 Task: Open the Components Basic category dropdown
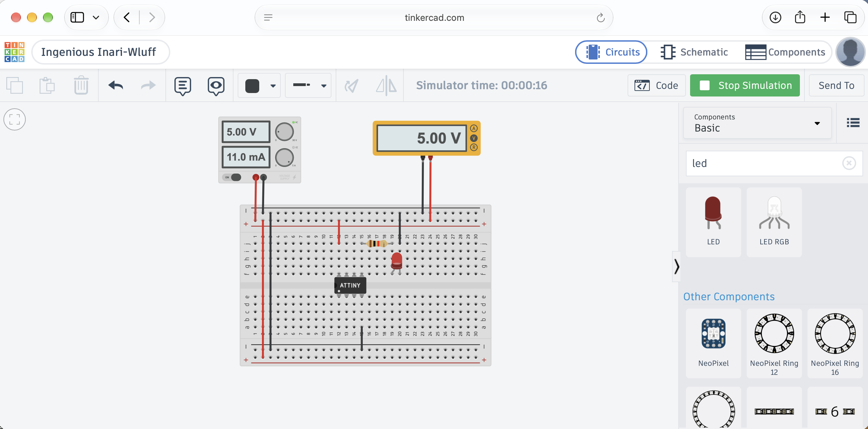coord(757,123)
